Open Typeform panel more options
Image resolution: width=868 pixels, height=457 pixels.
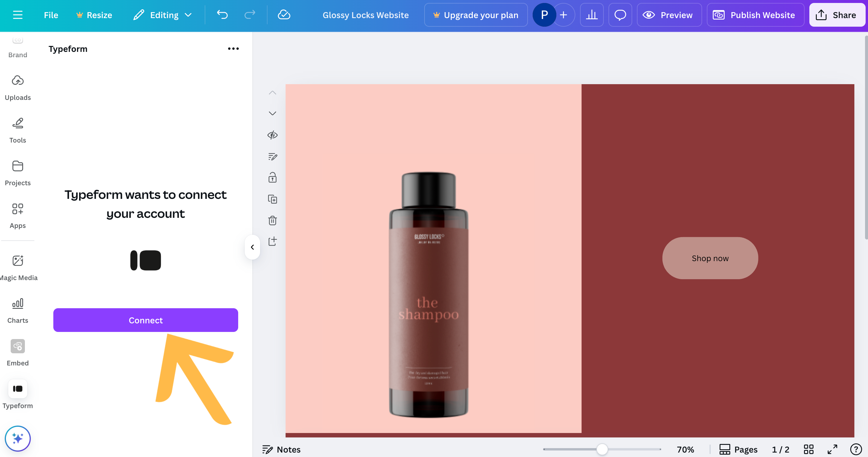pos(233,49)
